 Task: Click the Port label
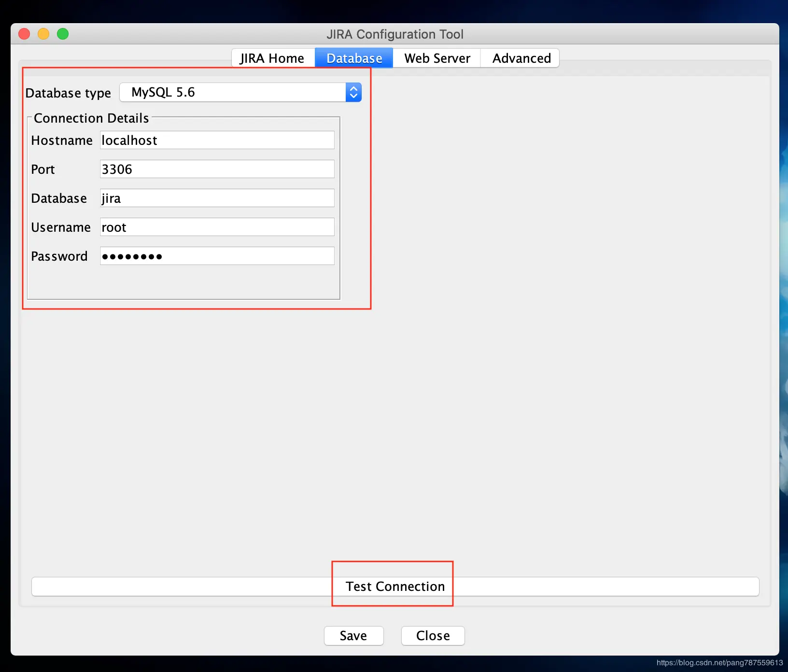click(43, 169)
